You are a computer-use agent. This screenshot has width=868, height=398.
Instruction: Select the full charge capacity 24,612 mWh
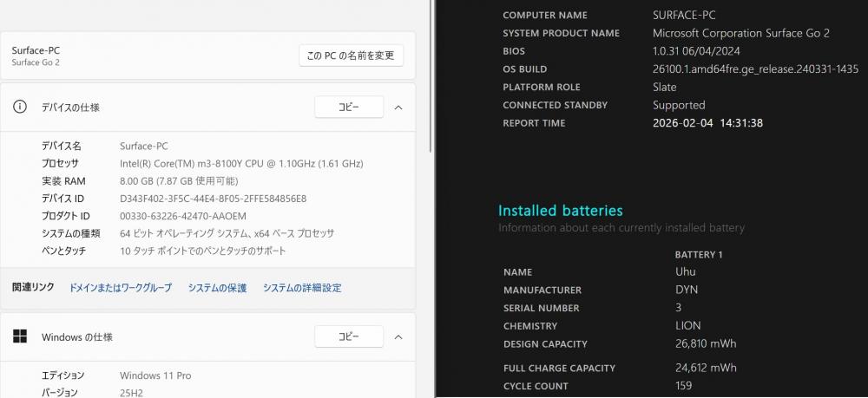click(x=706, y=368)
